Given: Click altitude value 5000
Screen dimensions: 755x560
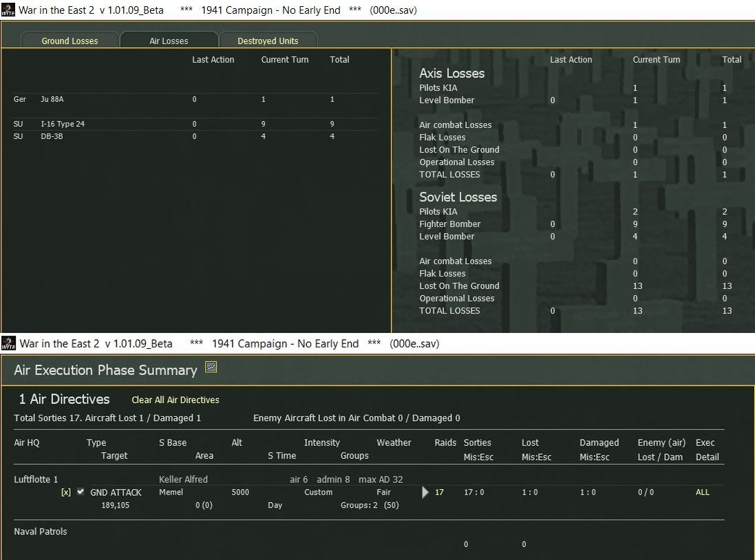Looking at the screenshot, I should [x=240, y=492].
